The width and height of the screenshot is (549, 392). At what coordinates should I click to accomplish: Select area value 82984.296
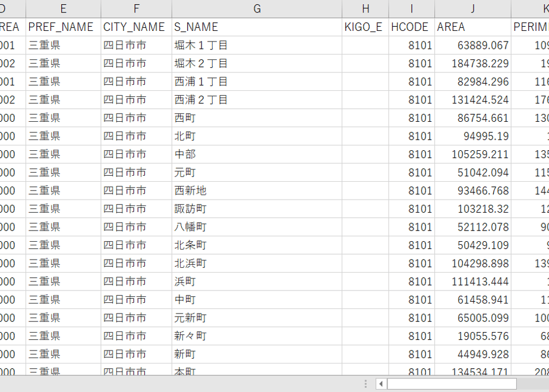[473, 81]
